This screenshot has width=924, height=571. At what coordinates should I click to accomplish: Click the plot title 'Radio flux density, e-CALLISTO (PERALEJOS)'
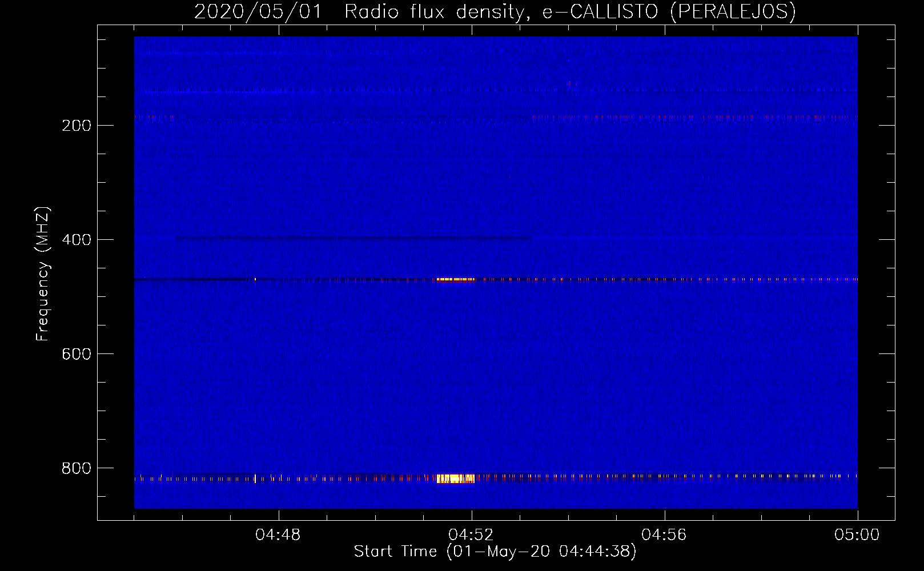570,11
